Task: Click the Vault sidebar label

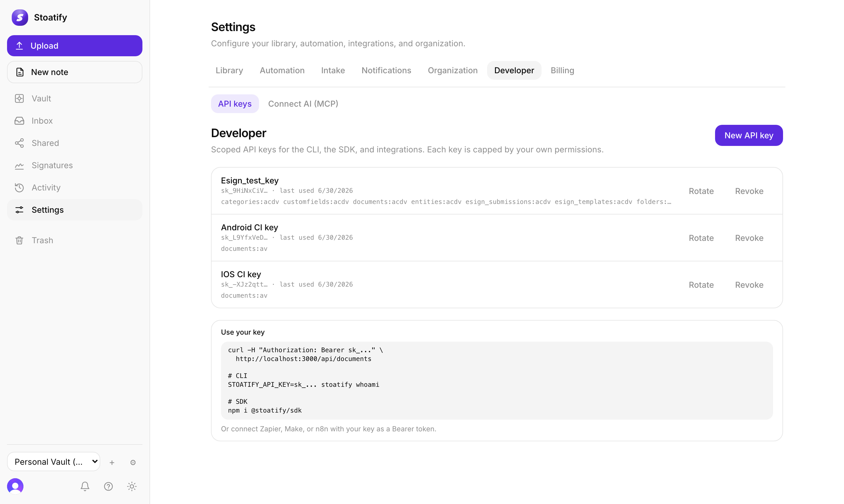Action: [x=41, y=98]
